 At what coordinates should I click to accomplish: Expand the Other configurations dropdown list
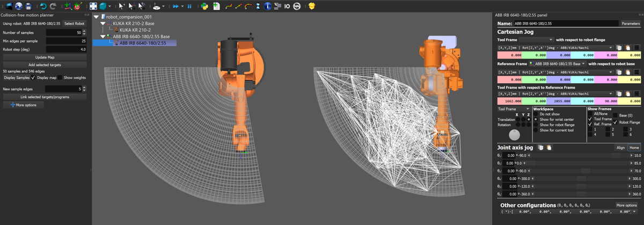634,212
